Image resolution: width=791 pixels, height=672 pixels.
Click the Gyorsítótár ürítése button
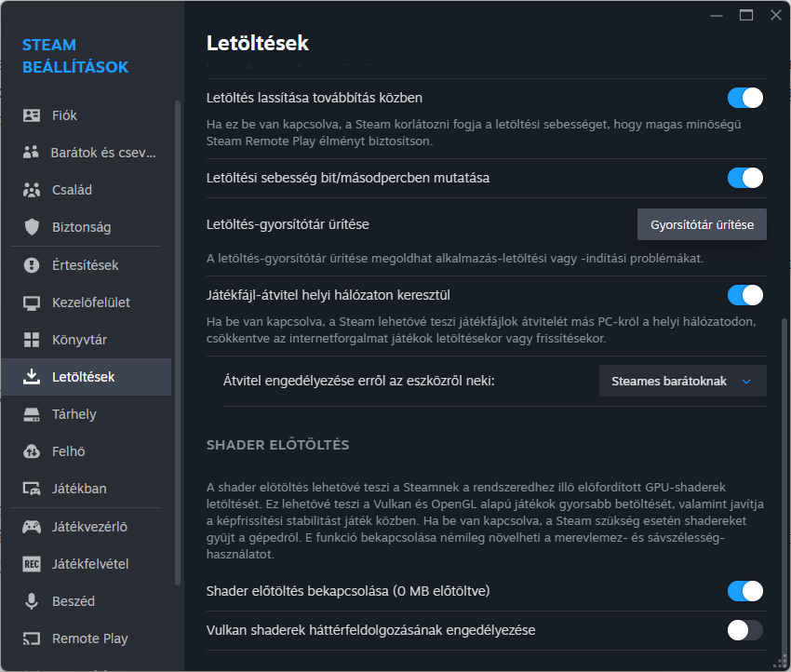coord(702,224)
